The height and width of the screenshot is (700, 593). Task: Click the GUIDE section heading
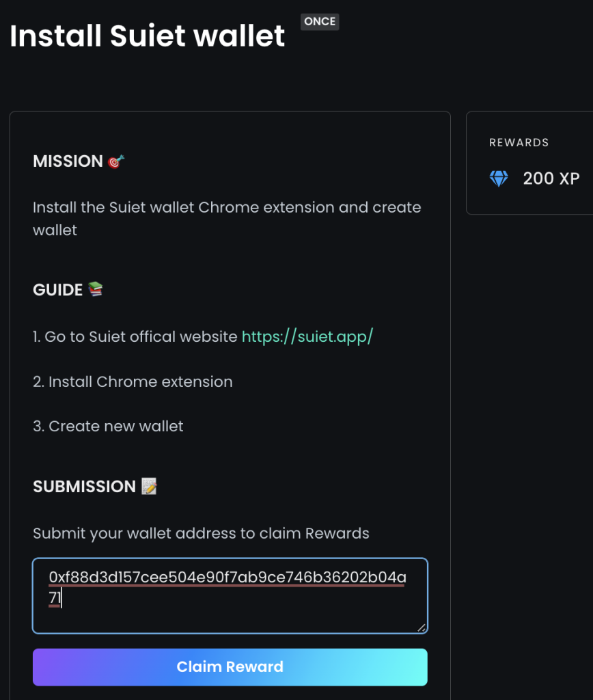click(x=57, y=290)
